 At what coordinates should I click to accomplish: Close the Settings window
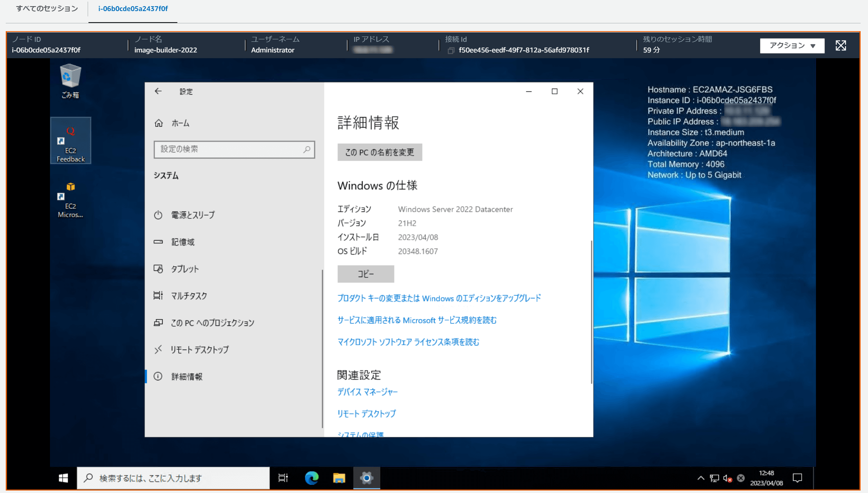(x=580, y=91)
